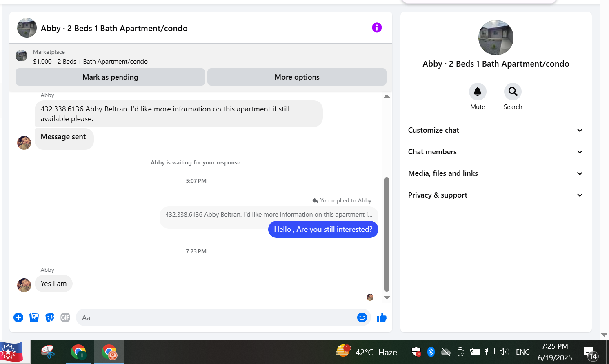
Task: Click the '$1,000 - 2 Beds 1 Bath Apartment/condo' listing link
Action: point(90,62)
